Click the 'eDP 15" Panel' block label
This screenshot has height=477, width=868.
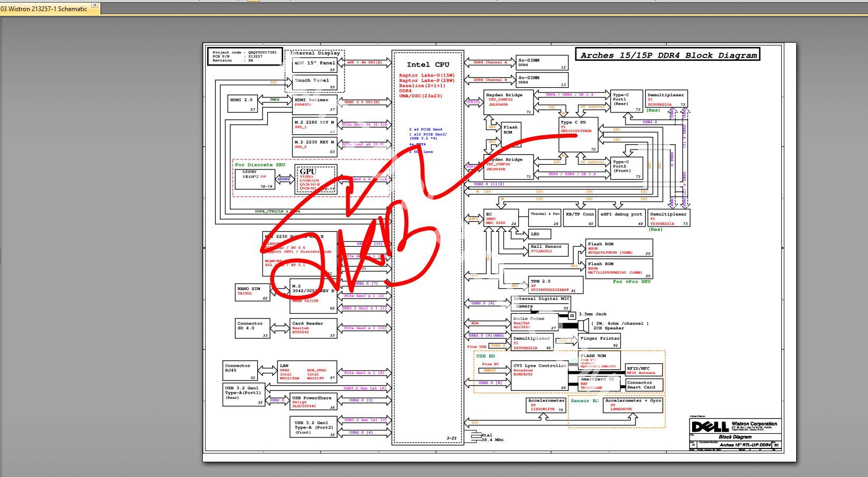[315, 63]
